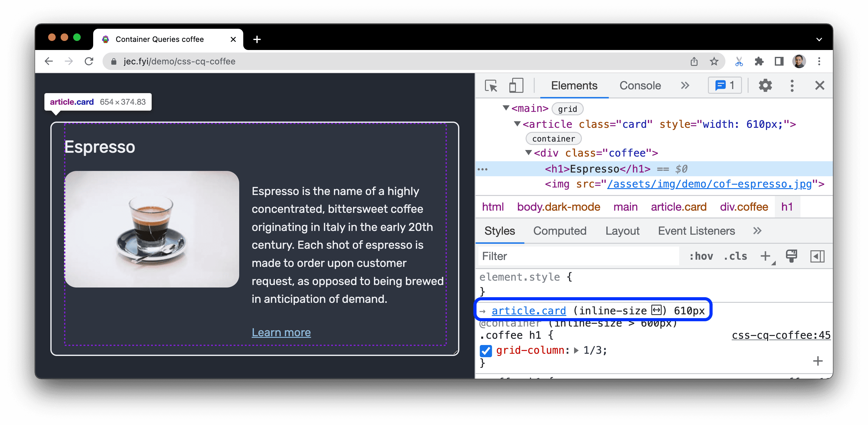Click the element picker/inspect icon

[492, 86]
